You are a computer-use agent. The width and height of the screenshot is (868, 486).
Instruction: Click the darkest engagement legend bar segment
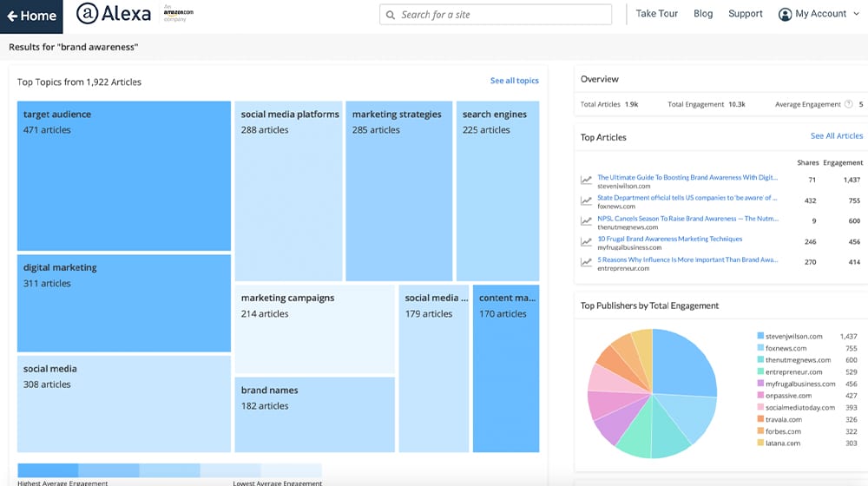point(48,470)
